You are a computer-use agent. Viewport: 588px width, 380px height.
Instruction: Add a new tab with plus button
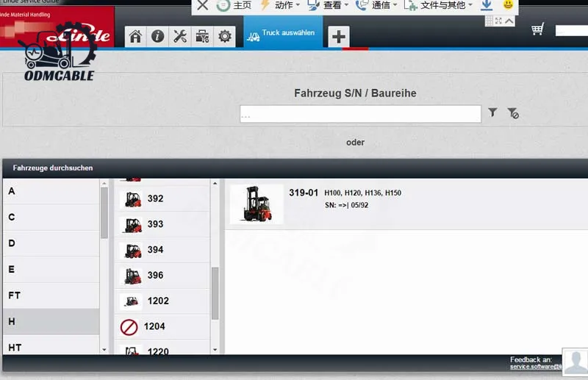click(x=339, y=37)
